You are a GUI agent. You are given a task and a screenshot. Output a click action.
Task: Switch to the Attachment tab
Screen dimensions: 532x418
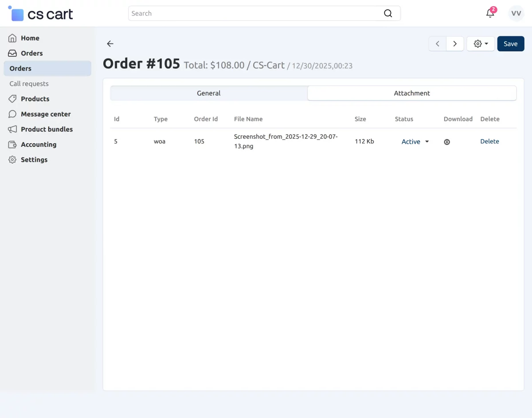(x=412, y=93)
